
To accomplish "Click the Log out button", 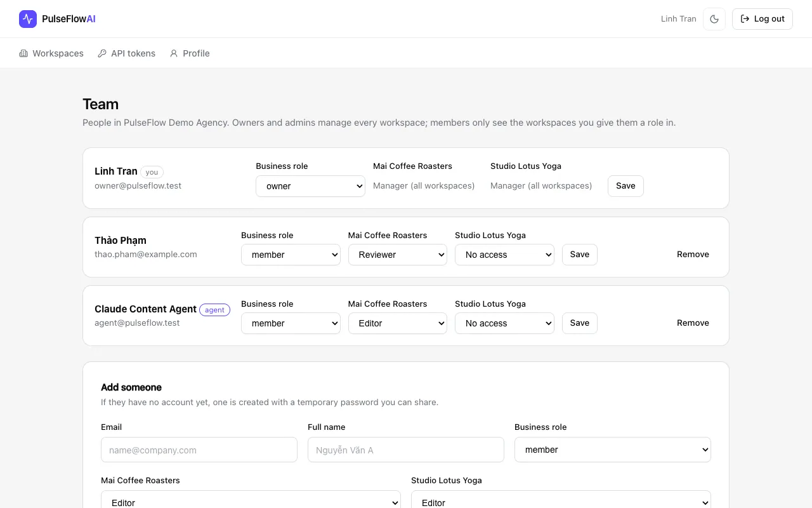I will tap(763, 19).
